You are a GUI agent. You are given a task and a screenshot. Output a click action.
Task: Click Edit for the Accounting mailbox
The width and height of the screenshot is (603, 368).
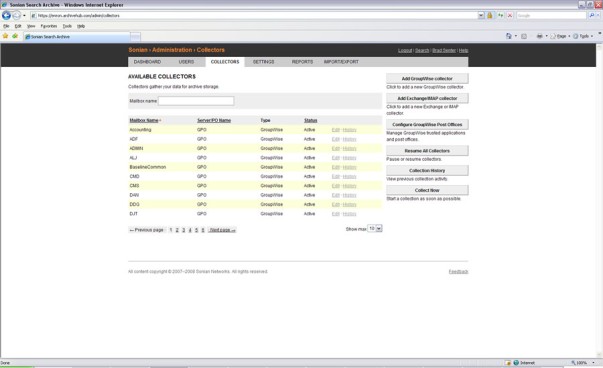(336, 130)
